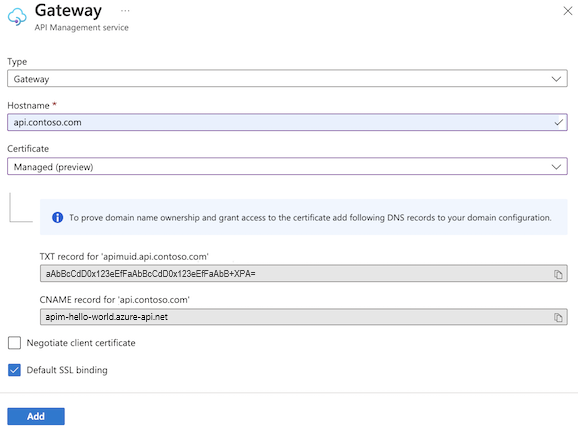Viewport: 578px width, 430px height.
Task: Click the API Management service subtitle
Action: pyautogui.click(x=81, y=28)
